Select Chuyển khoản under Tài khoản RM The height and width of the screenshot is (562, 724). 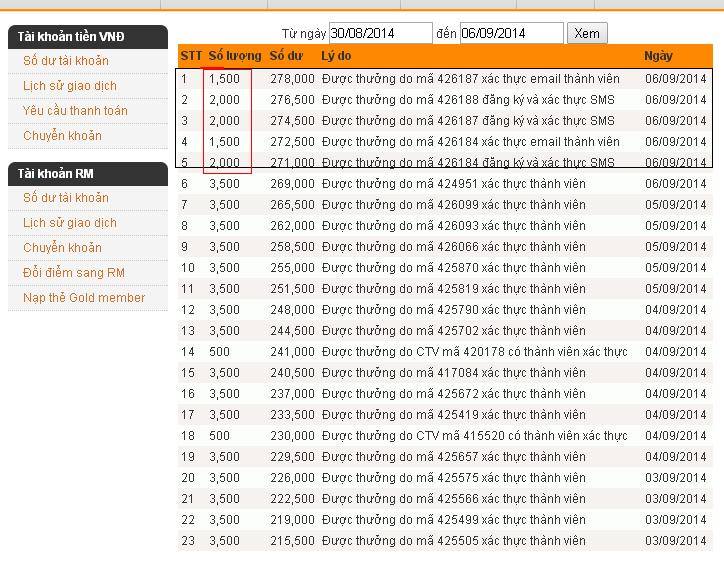pos(62,248)
